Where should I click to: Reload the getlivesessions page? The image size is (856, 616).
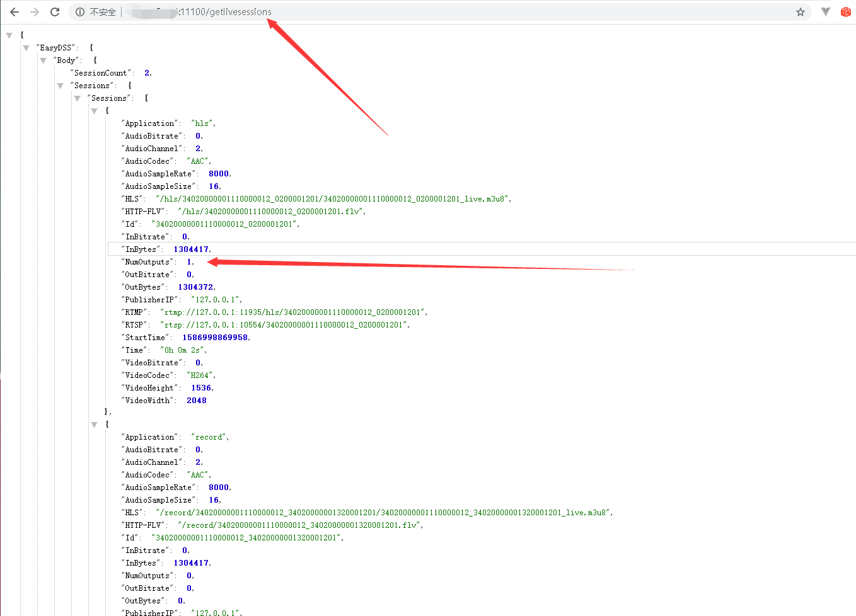coord(55,12)
